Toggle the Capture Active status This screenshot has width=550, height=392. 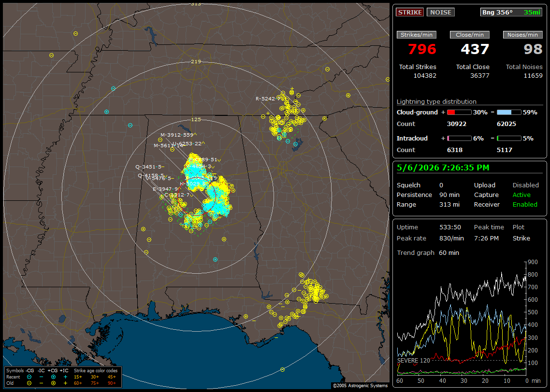[x=521, y=195]
